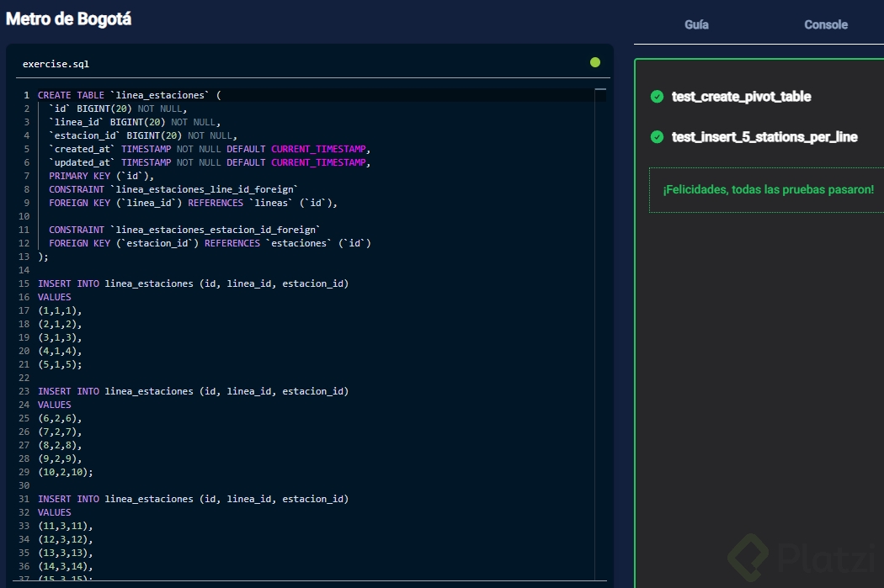
Task: Click green checkmark beside test_insert_5_stations_per_line
Action: coord(657,137)
